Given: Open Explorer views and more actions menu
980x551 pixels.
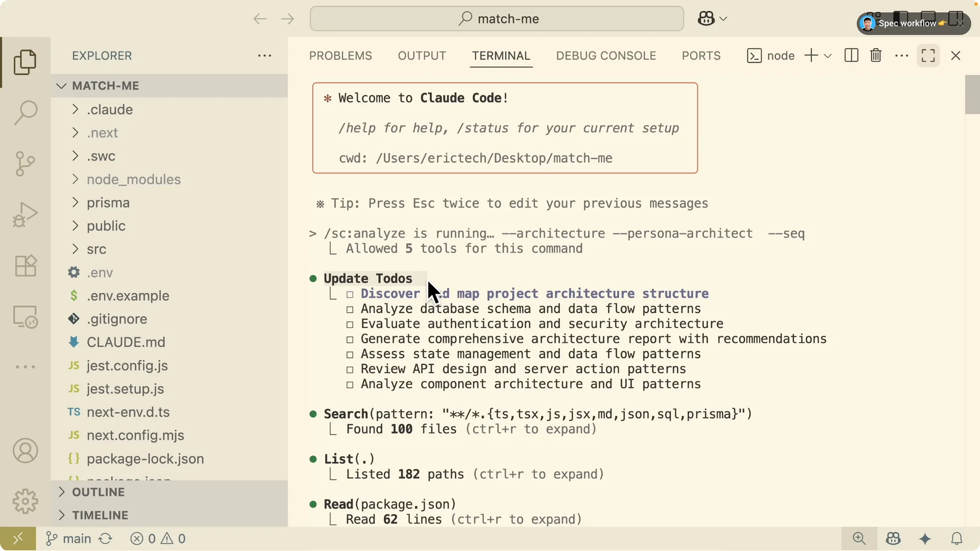Looking at the screenshot, I should pos(264,56).
